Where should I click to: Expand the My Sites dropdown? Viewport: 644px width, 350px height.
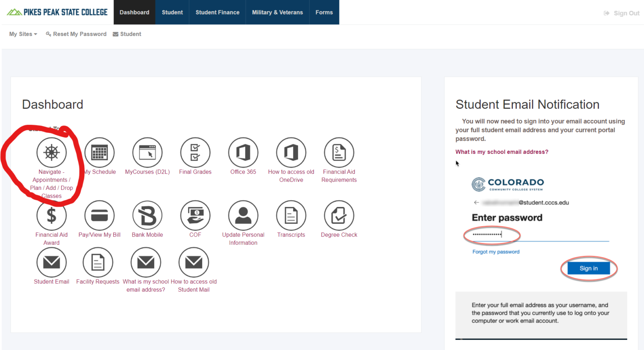tap(23, 34)
